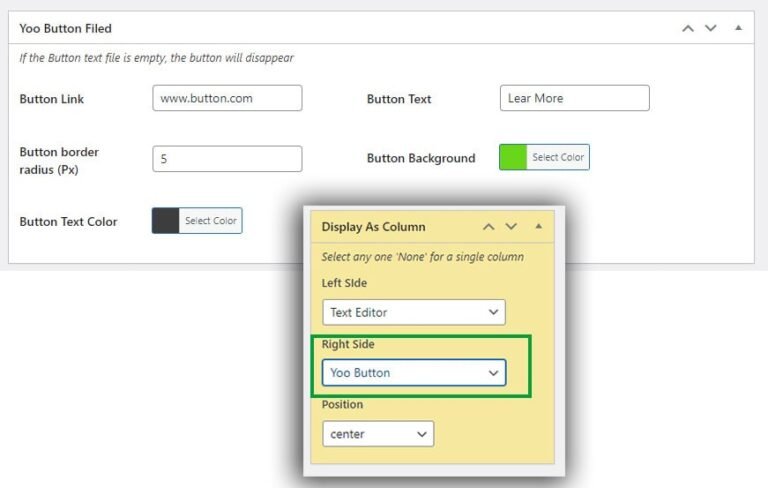The height and width of the screenshot is (488, 768).
Task: Edit the Button Text field
Action: click(x=575, y=98)
